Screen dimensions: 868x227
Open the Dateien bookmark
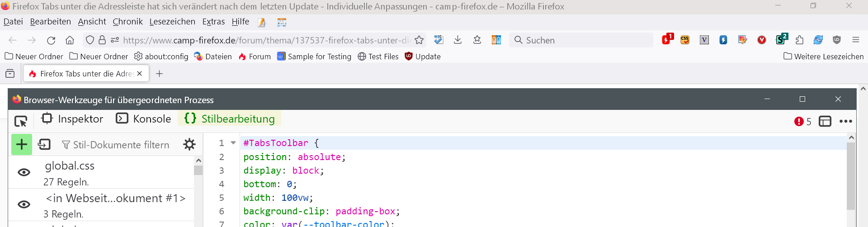pyautogui.click(x=213, y=56)
